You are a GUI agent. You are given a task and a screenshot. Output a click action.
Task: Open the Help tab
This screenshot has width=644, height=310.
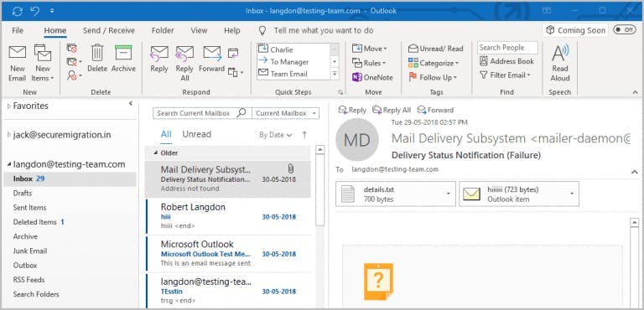point(232,30)
